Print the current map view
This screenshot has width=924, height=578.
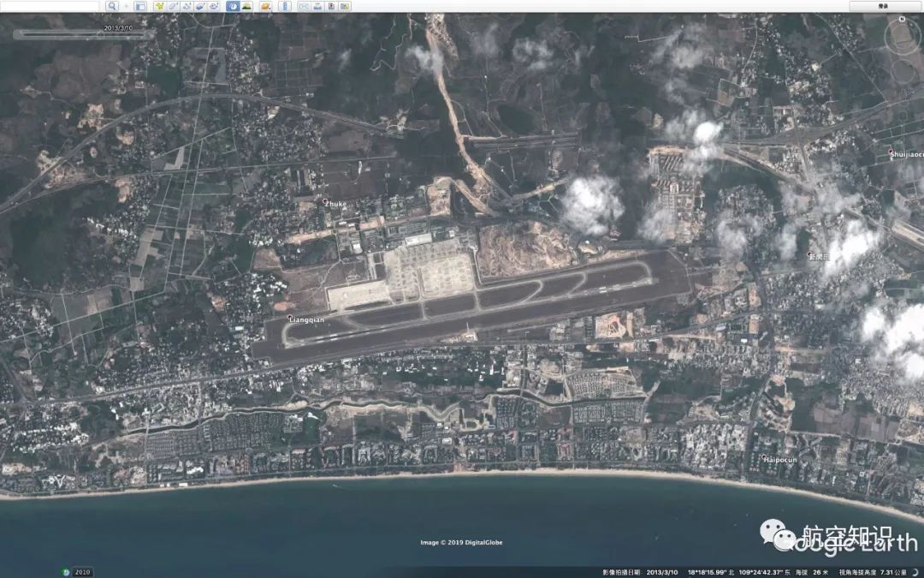(x=317, y=6)
